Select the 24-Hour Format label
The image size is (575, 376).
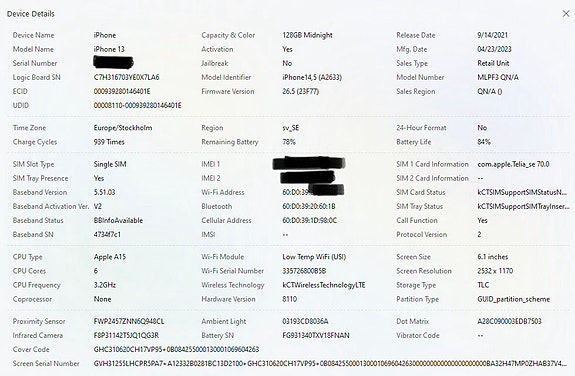(x=421, y=128)
